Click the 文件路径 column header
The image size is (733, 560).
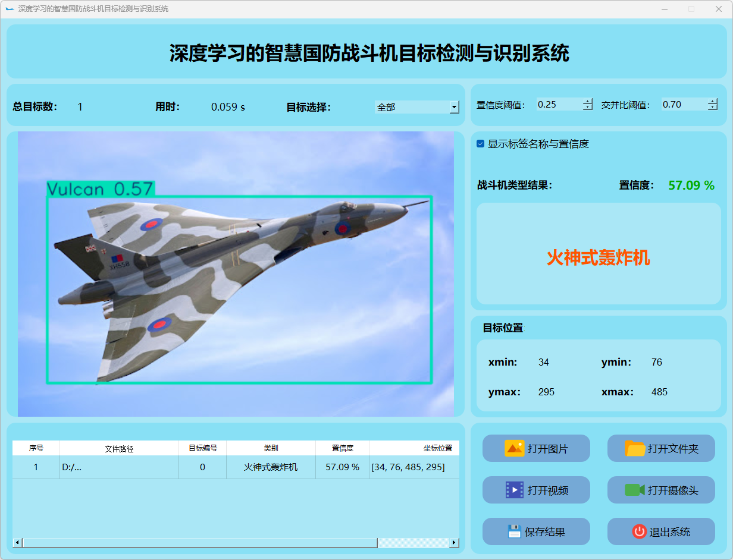120,448
